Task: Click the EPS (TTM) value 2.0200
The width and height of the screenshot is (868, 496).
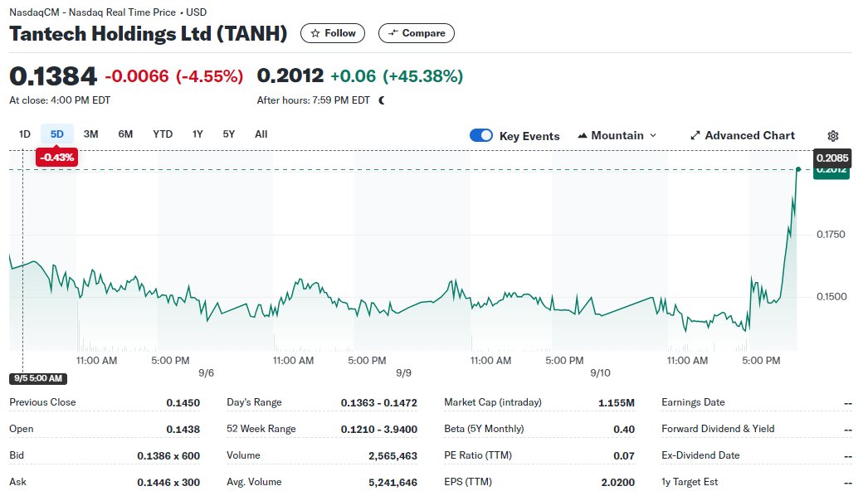Action: (x=617, y=483)
